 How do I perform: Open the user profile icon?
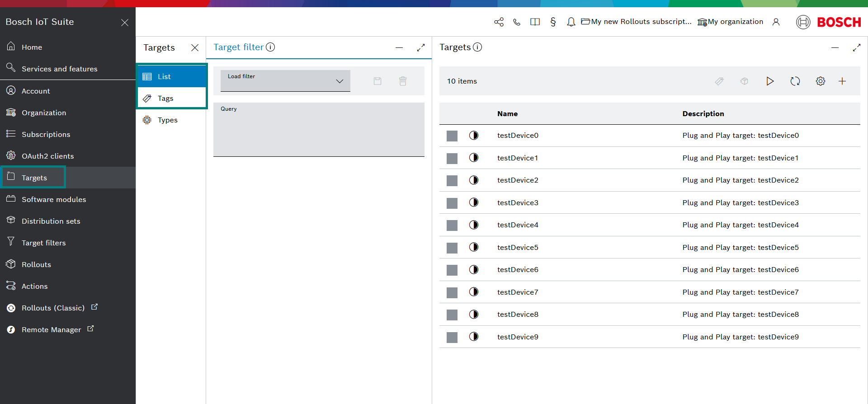tap(776, 22)
